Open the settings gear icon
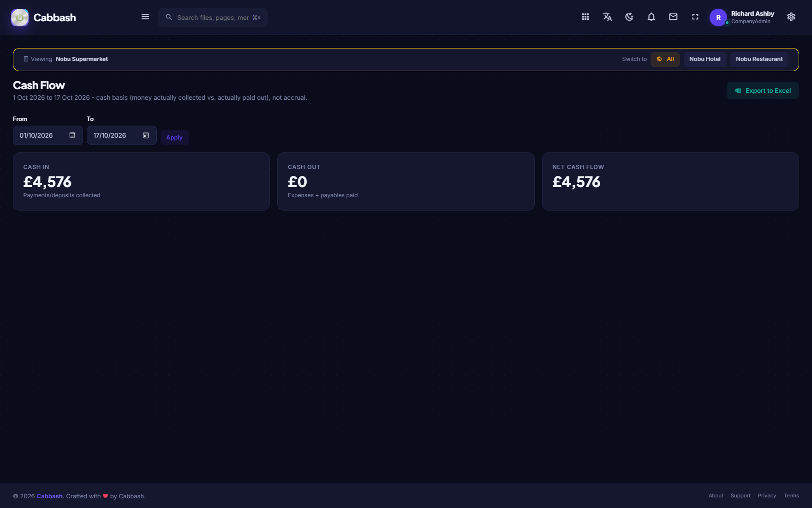 791,17
